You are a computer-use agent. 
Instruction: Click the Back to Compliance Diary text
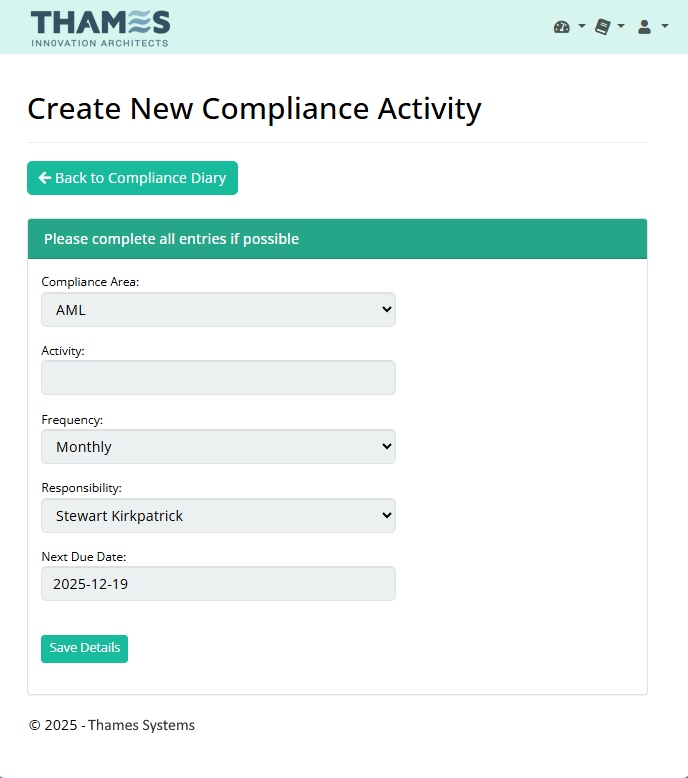point(140,178)
